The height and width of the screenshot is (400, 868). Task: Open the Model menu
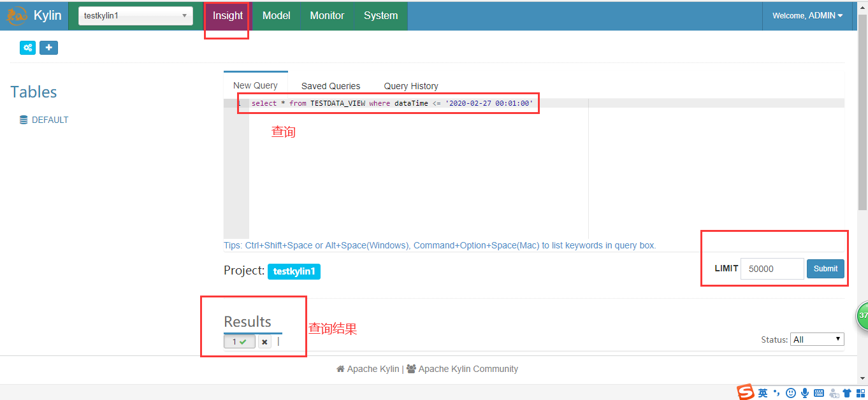click(x=276, y=15)
